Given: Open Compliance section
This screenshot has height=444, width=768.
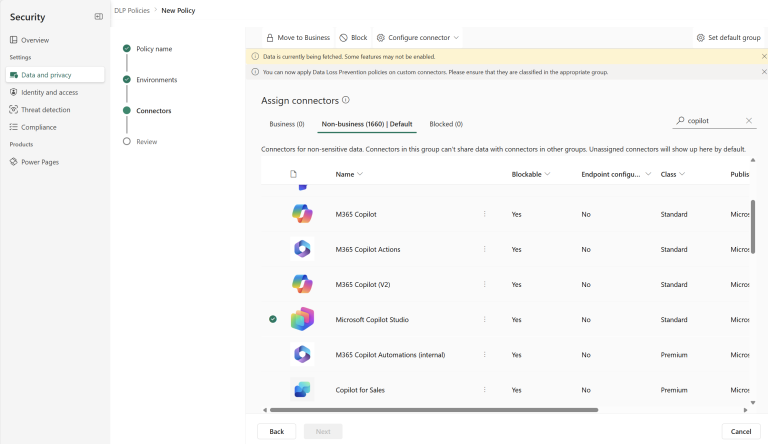Looking at the screenshot, I should point(39,127).
